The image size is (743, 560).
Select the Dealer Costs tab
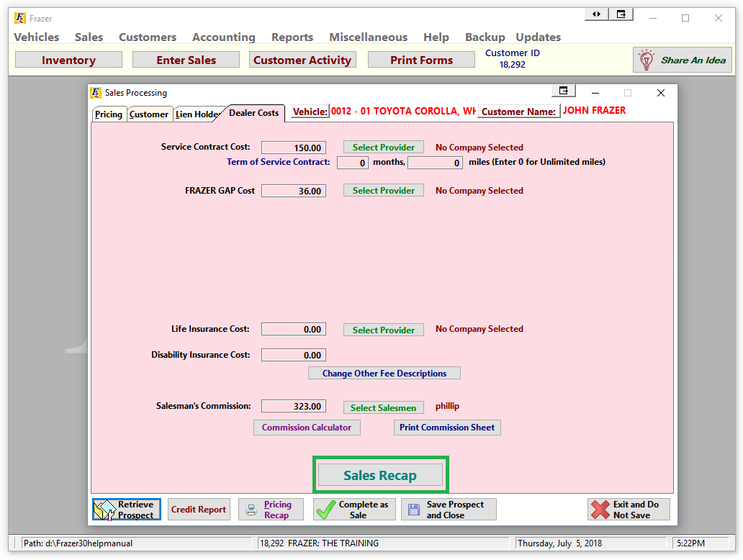254,113
